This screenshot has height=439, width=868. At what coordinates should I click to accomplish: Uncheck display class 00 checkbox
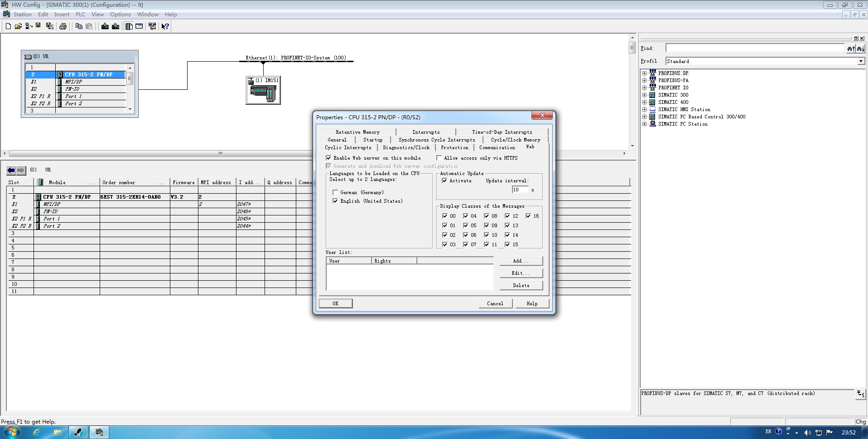click(x=445, y=216)
